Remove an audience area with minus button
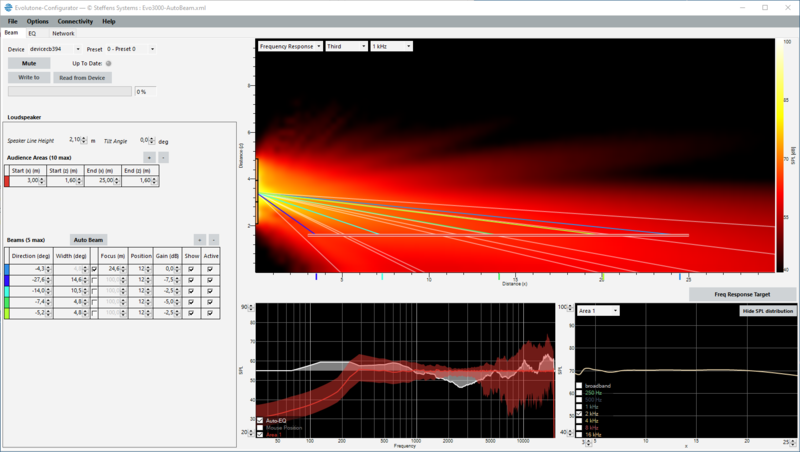This screenshot has height=452, width=800. 163,158
